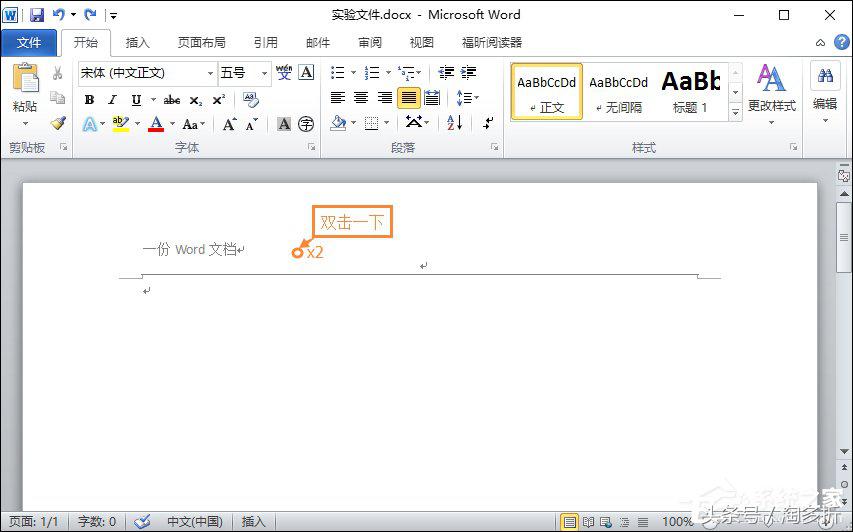The width and height of the screenshot is (853, 532).
Task: Click the Editing binoculars icon
Action: coord(825,76)
